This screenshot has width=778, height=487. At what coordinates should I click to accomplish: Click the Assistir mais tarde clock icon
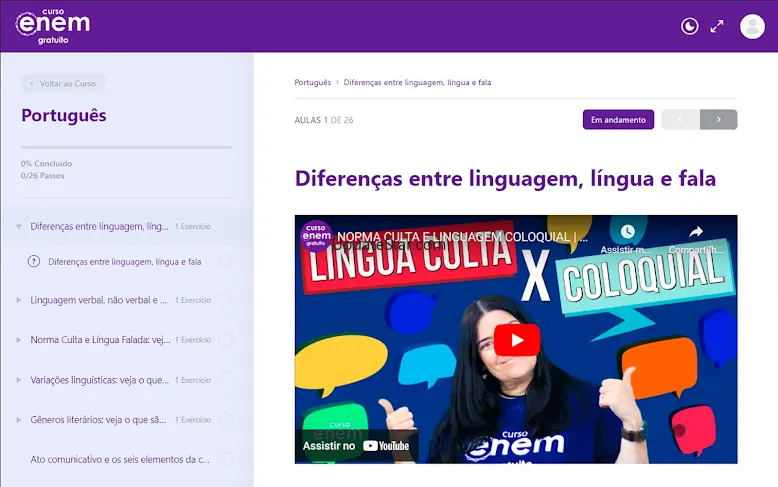(628, 232)
